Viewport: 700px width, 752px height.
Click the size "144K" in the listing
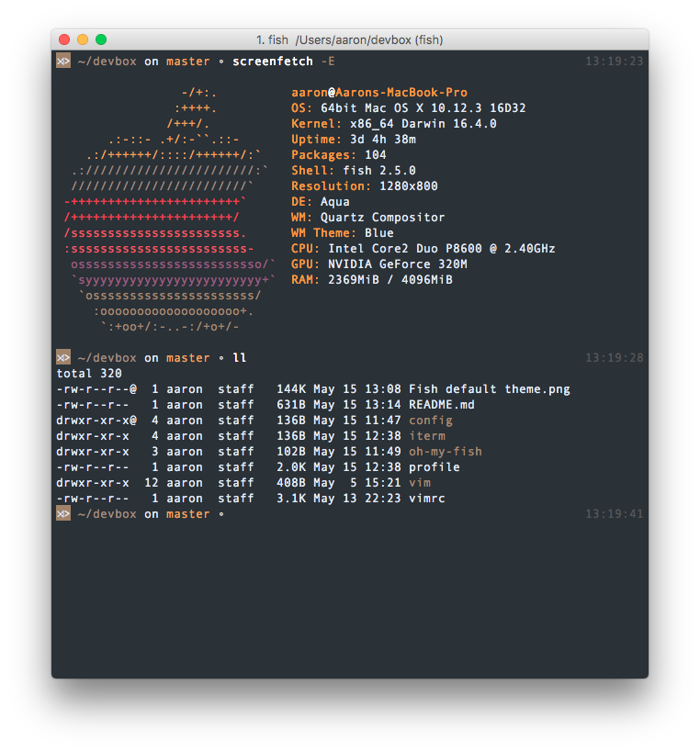[x=291, y=389]
